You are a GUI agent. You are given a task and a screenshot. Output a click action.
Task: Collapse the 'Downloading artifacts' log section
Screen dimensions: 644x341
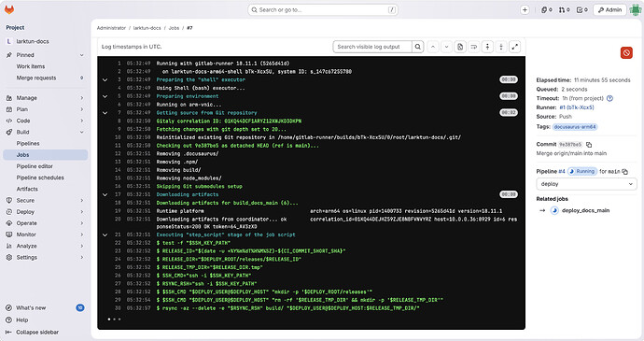105,194
